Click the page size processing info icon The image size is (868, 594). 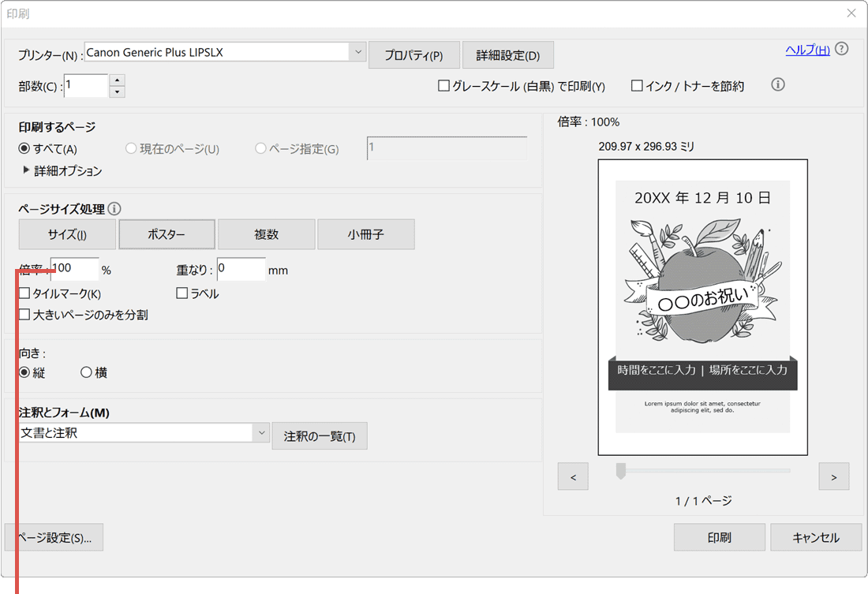pos(114,208)
